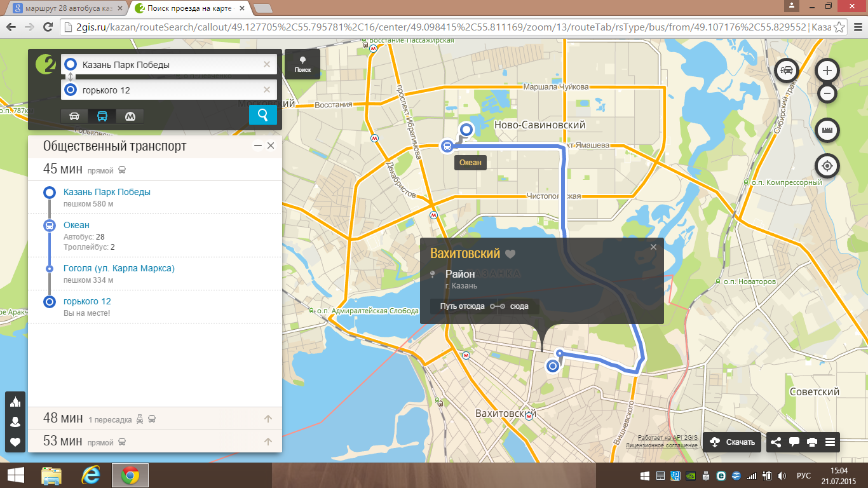
Task: Click the Ново-Савиновский district label
Action: 539,125
